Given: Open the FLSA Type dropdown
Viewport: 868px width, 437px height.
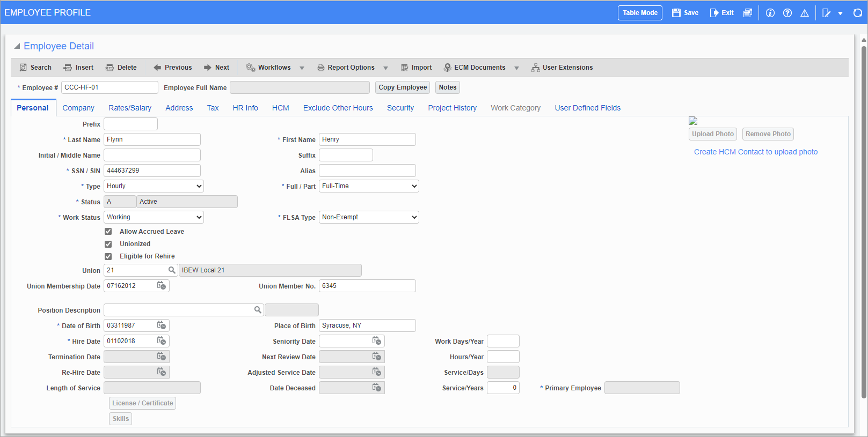Looking at the screenshot, I should click(x=369, y=217).
